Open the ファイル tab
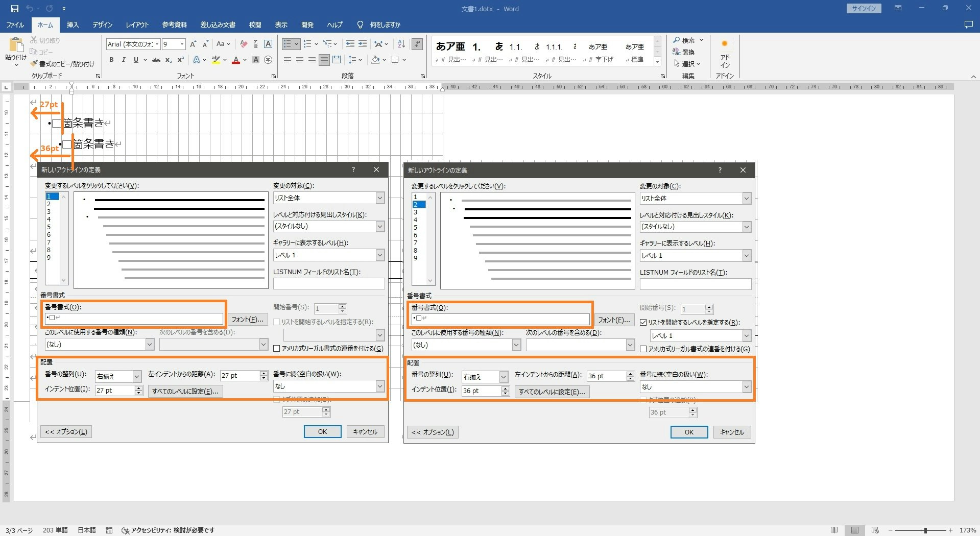980x536 pixels. click(15, 25)
